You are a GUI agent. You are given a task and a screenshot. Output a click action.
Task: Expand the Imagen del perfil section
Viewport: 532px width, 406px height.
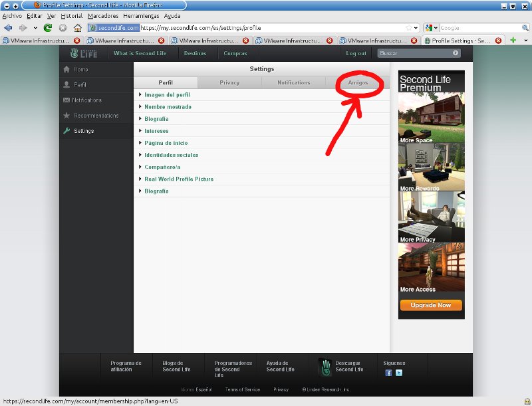[261, 95]
